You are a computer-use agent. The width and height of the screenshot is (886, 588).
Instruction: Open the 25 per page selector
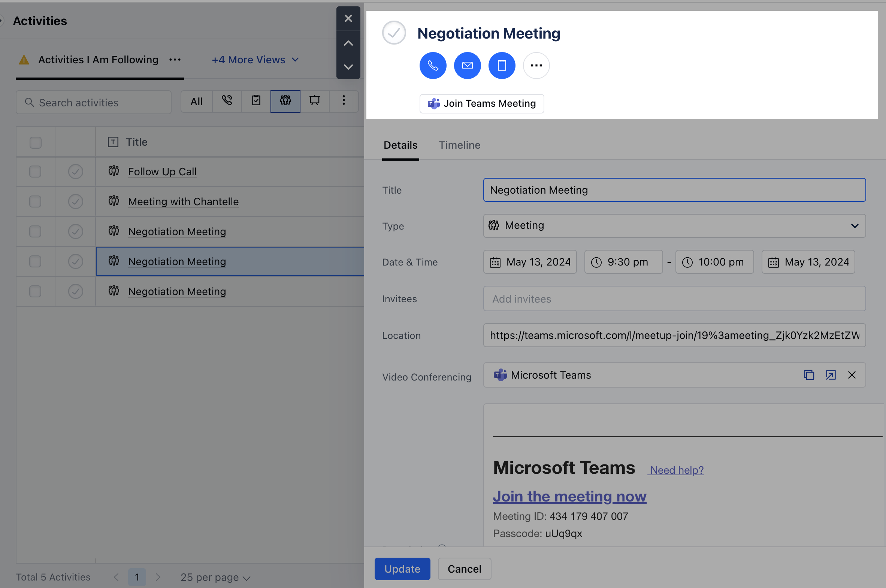[215, 577]
